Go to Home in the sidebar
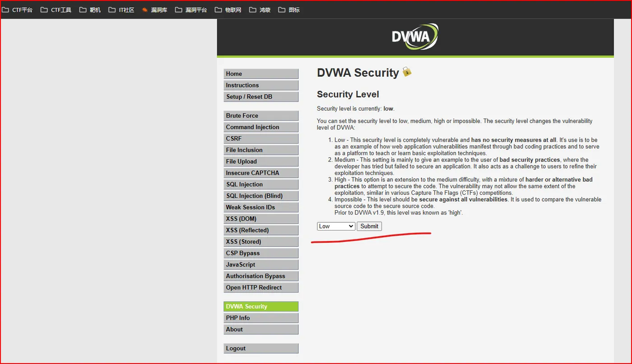Screen dimensions: 632x364 click(261, 74)
